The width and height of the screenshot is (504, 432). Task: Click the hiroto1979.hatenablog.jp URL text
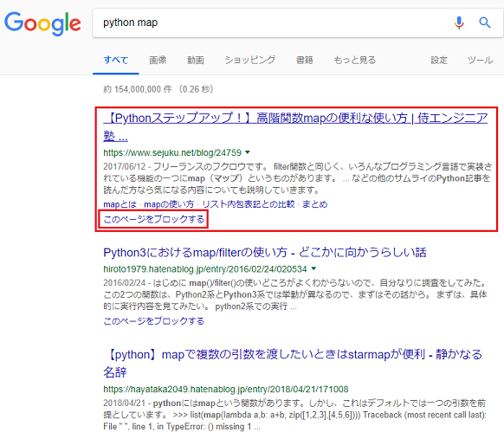(205, 268)
